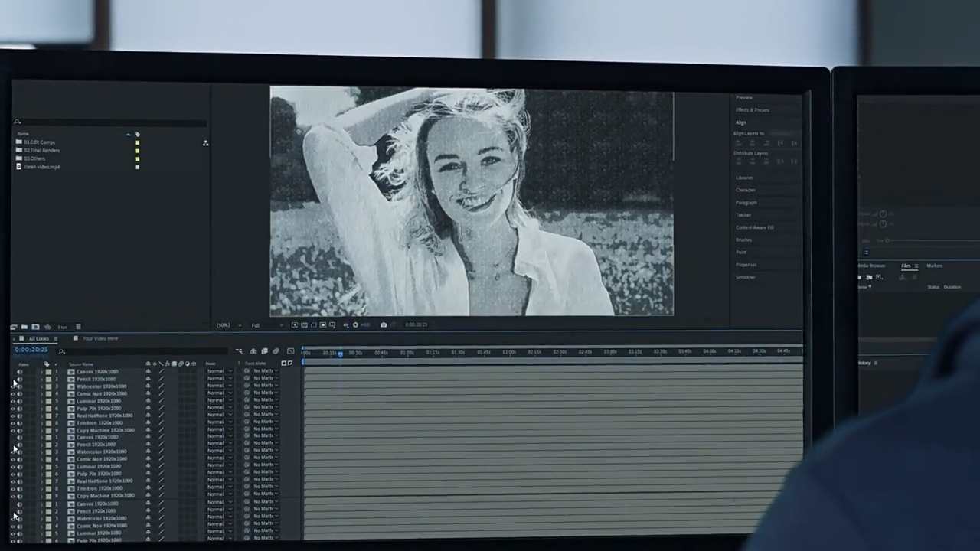
Task: Click label color swatch of clean video.mp4
Action: pos(137,167)
